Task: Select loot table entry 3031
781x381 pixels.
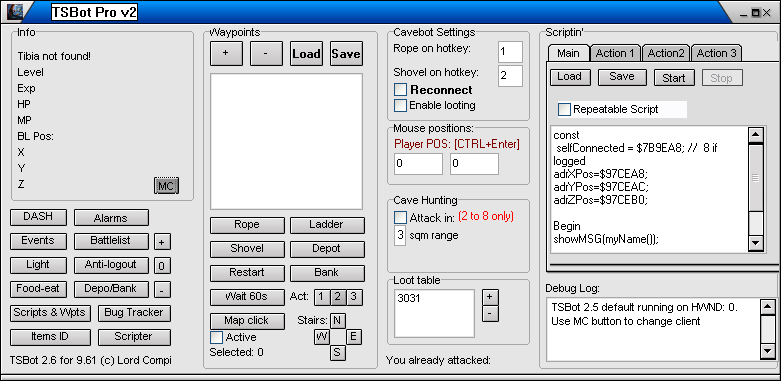Action: pyautogui.click(x=409, y=299)
